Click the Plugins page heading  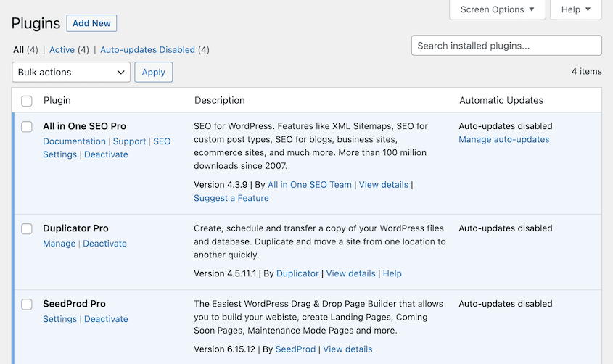pos(36,23)
